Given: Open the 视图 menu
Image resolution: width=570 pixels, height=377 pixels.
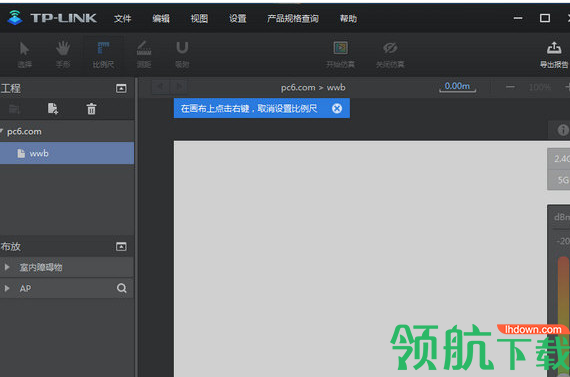Looking at the screenshot, I should (x=199, y=18).
